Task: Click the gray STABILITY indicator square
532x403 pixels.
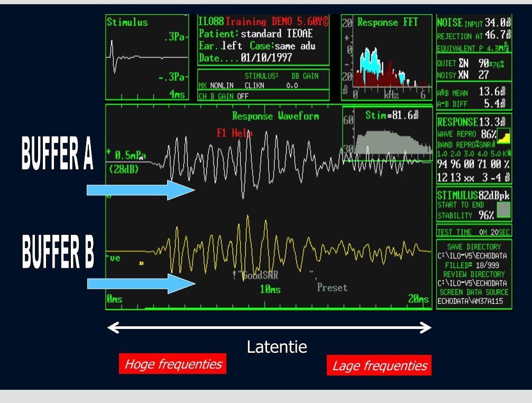Action: (503, 209)
